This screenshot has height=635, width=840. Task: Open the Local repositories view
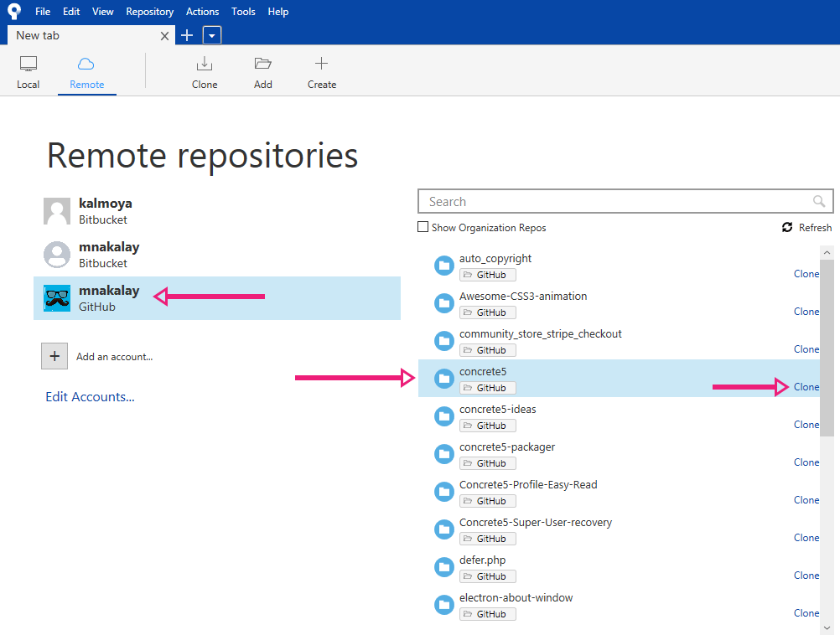pos(28,73)
